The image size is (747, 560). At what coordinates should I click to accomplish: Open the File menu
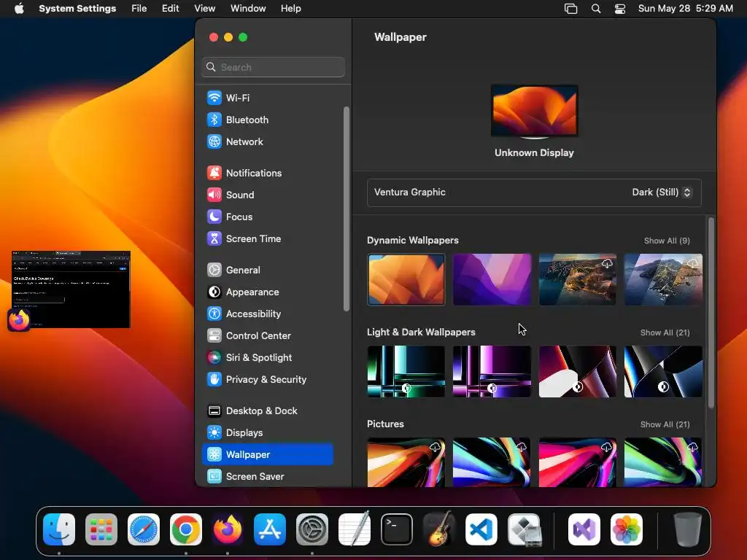click(x=139, y=9)
